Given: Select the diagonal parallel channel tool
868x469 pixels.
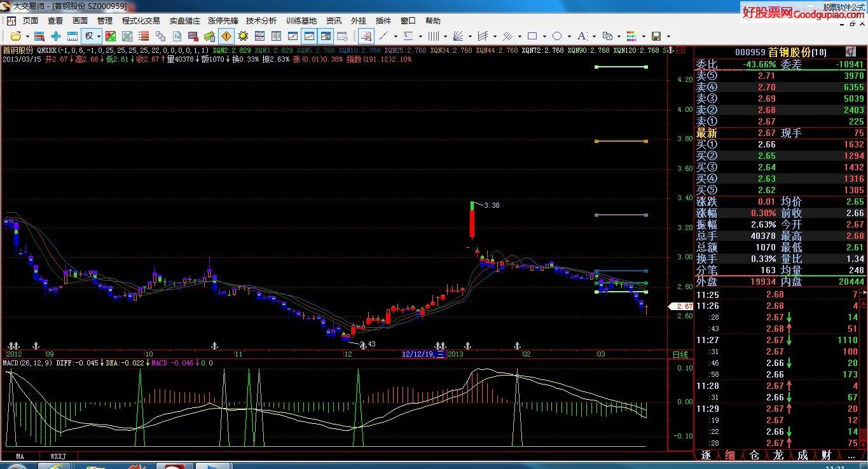Looking at the screenshot, I should pos(508,36).
